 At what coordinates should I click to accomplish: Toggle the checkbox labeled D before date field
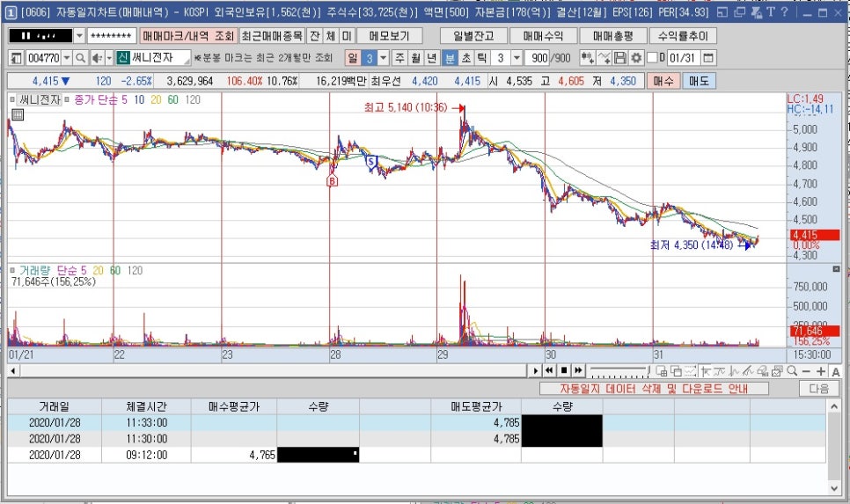pos(652,57)
